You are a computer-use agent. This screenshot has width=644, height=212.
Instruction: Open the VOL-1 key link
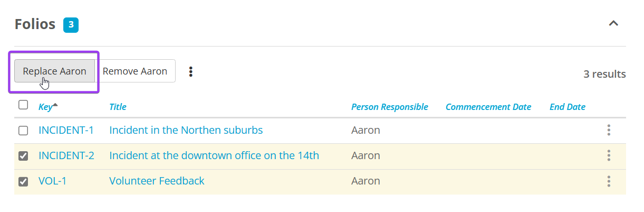pyautogui.click(x=53, y=181)
